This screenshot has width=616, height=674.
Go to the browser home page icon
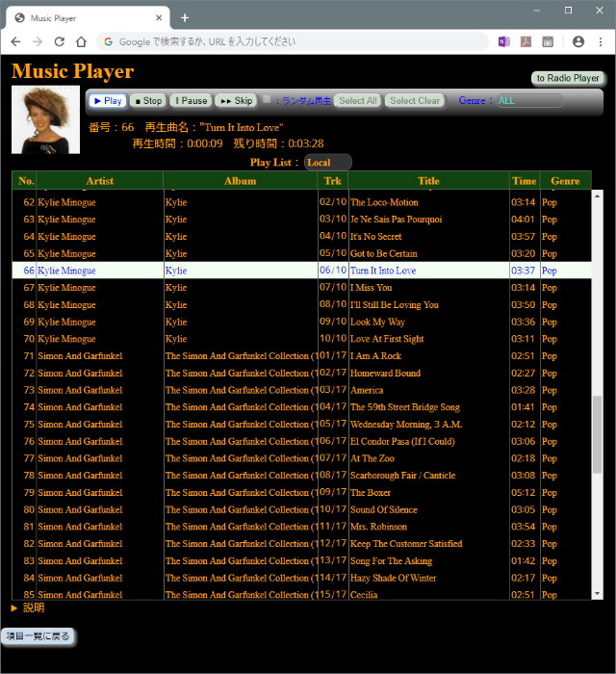pyautogui.click(x=81, y=41)
